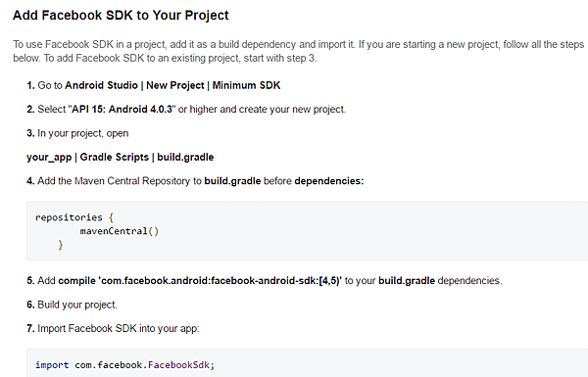Click the closing brace in repositories code block

[61, 245]
